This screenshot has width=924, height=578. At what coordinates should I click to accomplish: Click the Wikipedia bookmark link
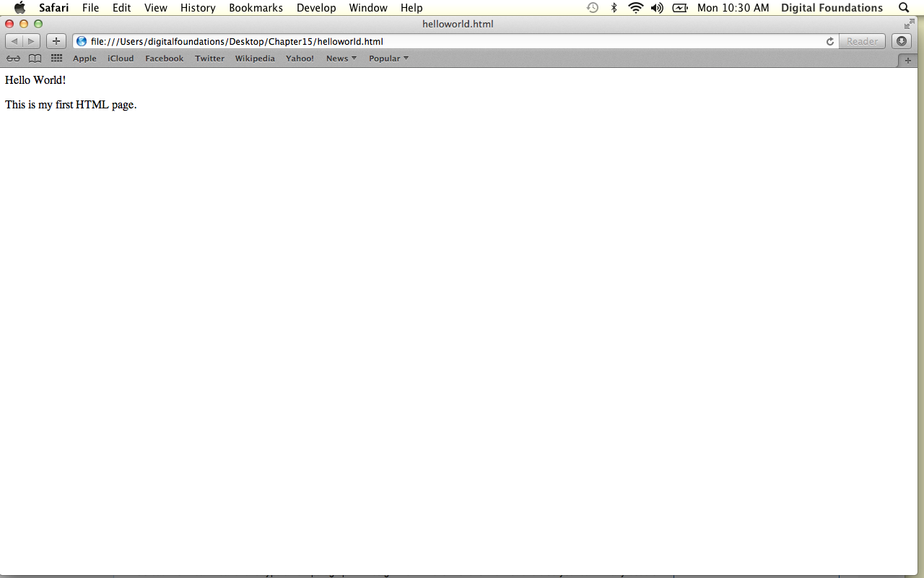pyautogui.click(x=255, y=59)
